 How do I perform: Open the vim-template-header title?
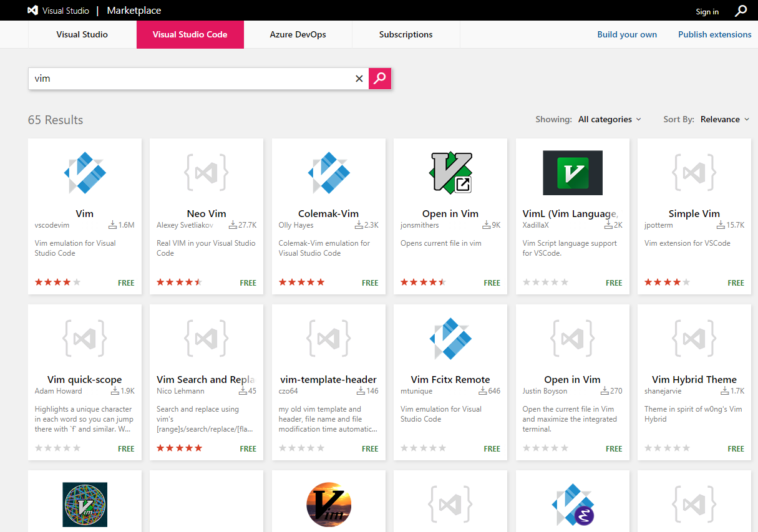pyautogui.click(x=329, y=379)
